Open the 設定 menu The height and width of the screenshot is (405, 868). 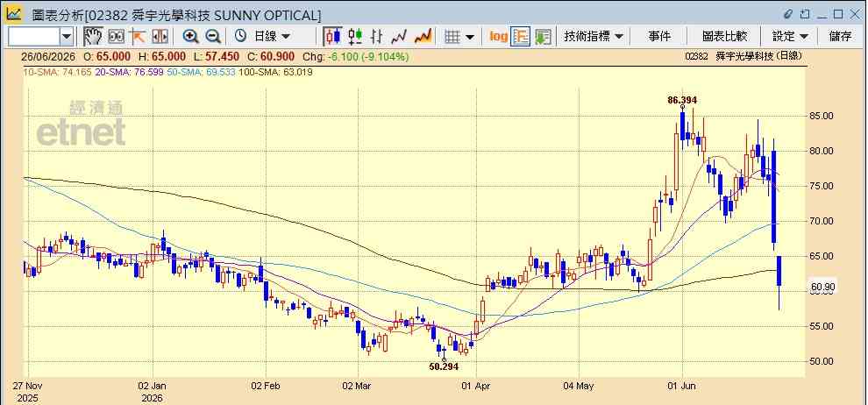tap(791, 37)
